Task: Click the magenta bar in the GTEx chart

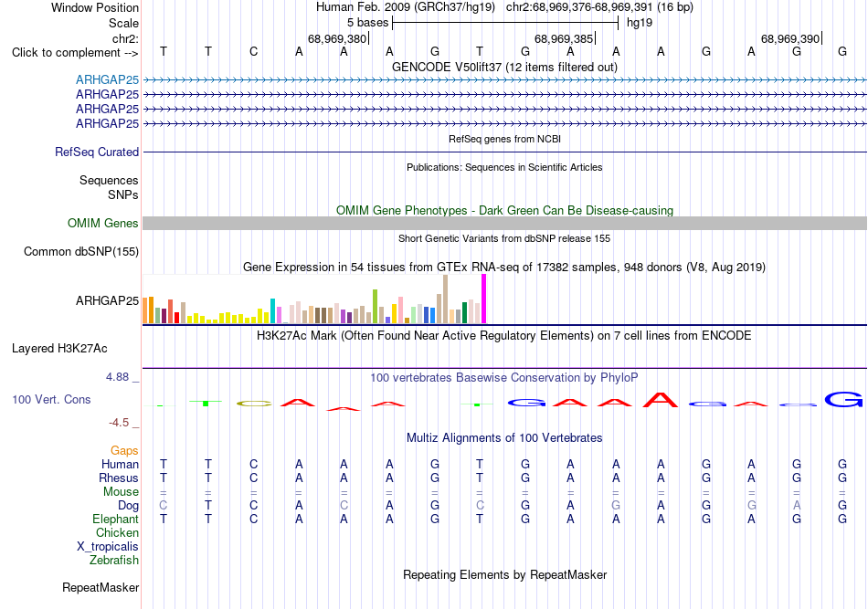Action: [484, 299]
